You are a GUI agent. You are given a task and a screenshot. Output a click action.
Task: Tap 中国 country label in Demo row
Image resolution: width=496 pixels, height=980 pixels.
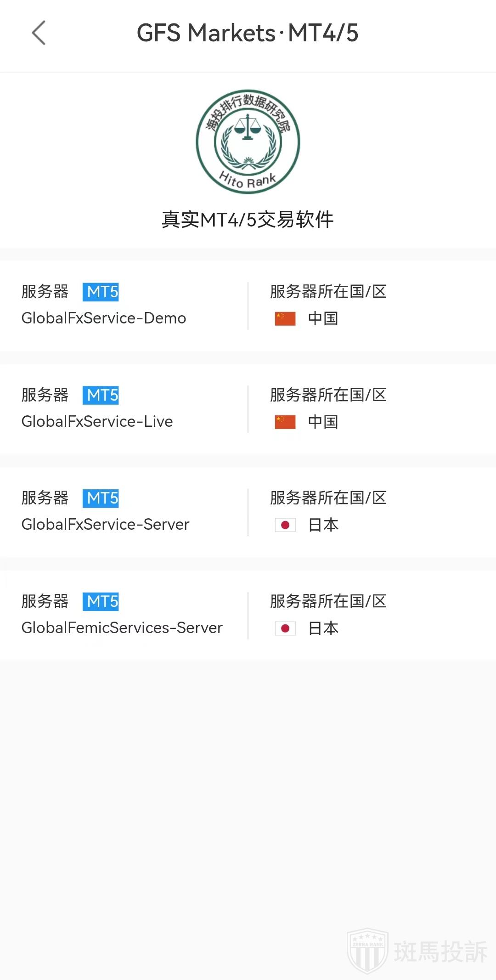[323, 318]
